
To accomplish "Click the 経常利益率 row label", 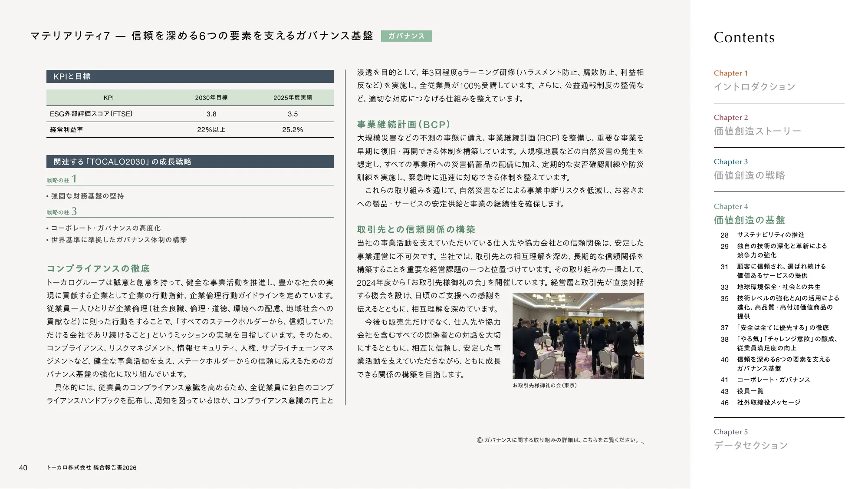I will 67,130.
